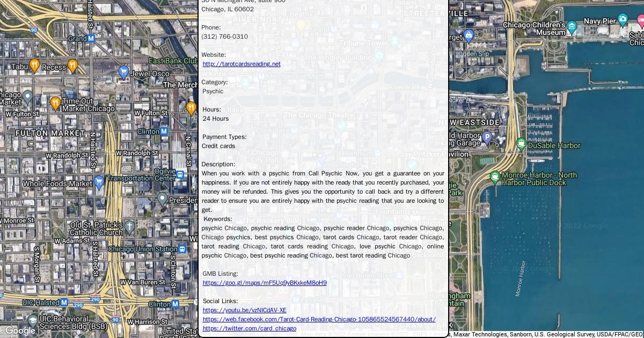
Task: Click the Tabu restaurant map pin
Action: click(x=34, y=65)
